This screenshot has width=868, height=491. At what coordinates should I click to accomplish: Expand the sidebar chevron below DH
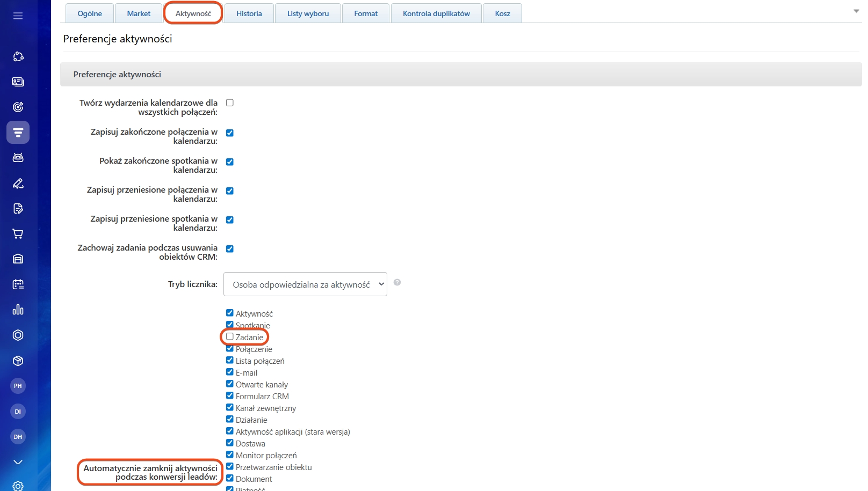point(18,462)
